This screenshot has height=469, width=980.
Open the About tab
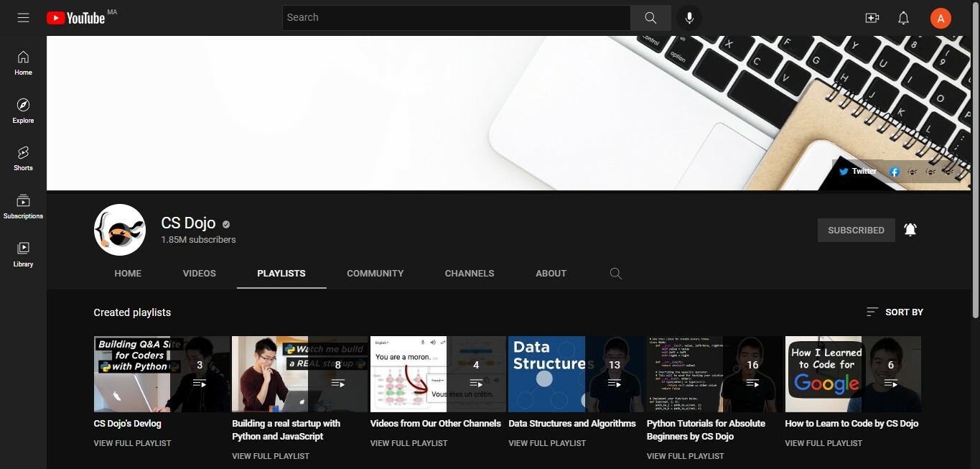point(551,274)
